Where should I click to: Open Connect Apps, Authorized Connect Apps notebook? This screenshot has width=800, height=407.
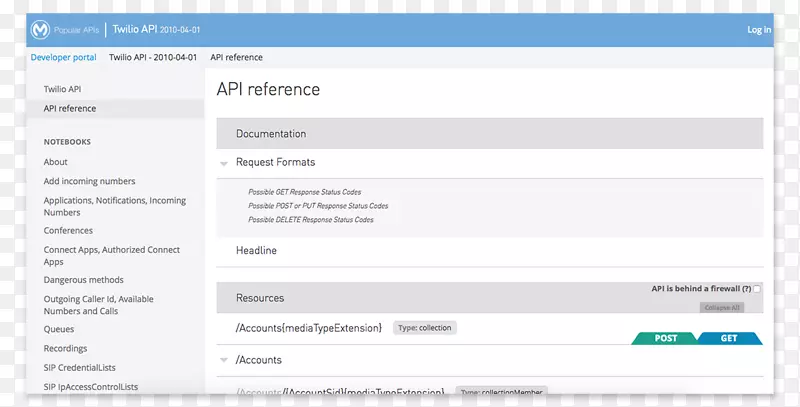112,256
